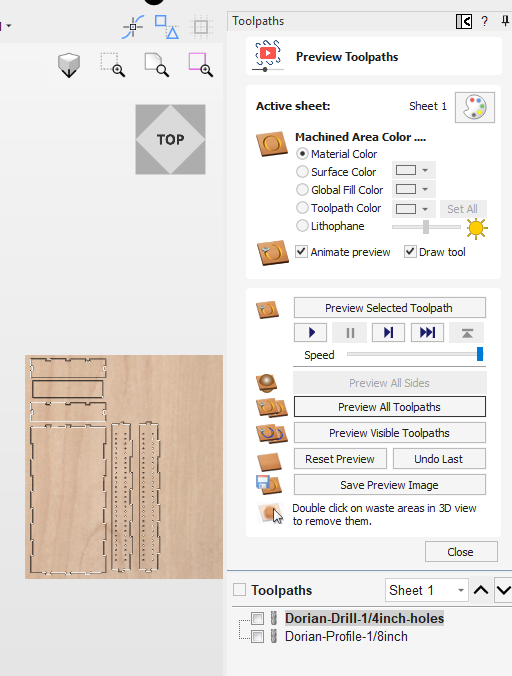Toggle the snap-to-geometry curve icon
Viewport: 512px width, 676px height.
(x=133, y=27)
